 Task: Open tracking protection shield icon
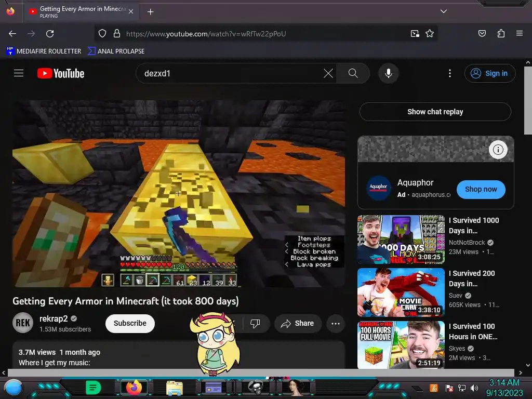102,34
